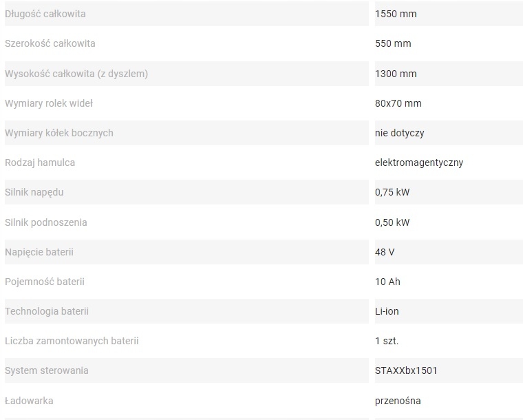Select the 550 mm width value
The width and height of the screenshot is (523, 420).
[393, 43]
